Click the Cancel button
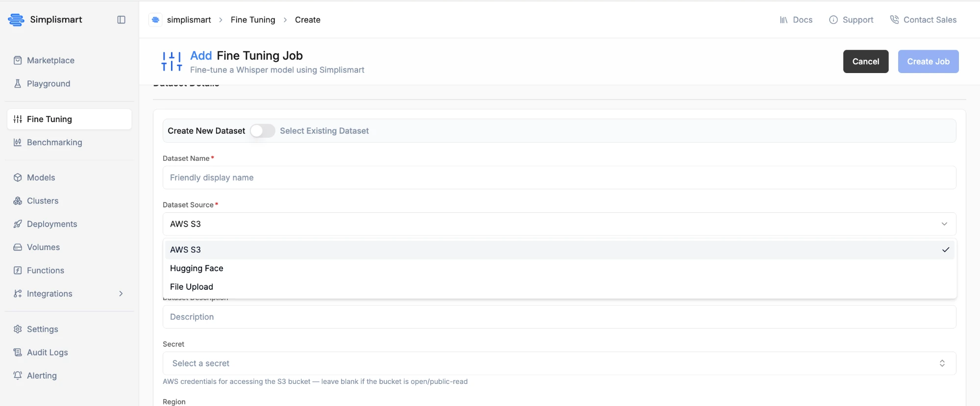The height and width of the screenshot is (406, 980). (x=866, y=61)
